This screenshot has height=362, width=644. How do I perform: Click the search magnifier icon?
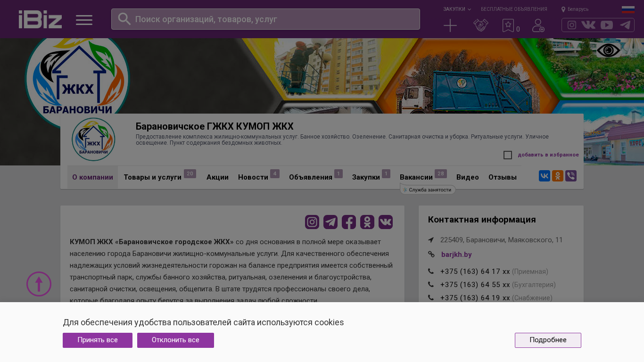124,19
